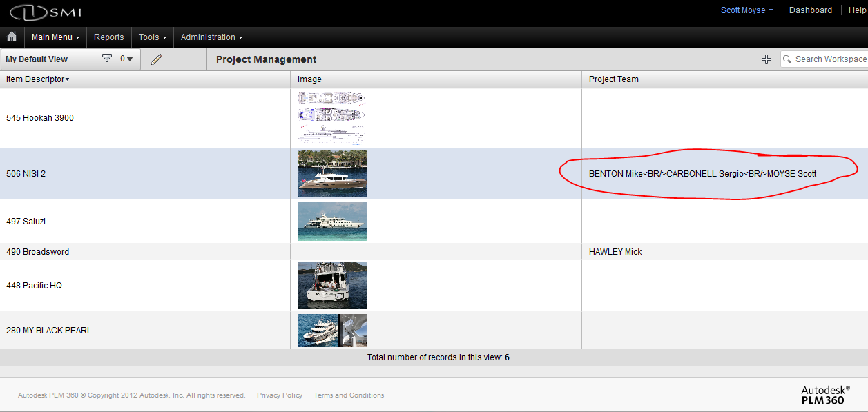Open the Administration dropdown
The width and height of the screenshot is (868, 412).
pyautogui.click(x=211, y=37)
